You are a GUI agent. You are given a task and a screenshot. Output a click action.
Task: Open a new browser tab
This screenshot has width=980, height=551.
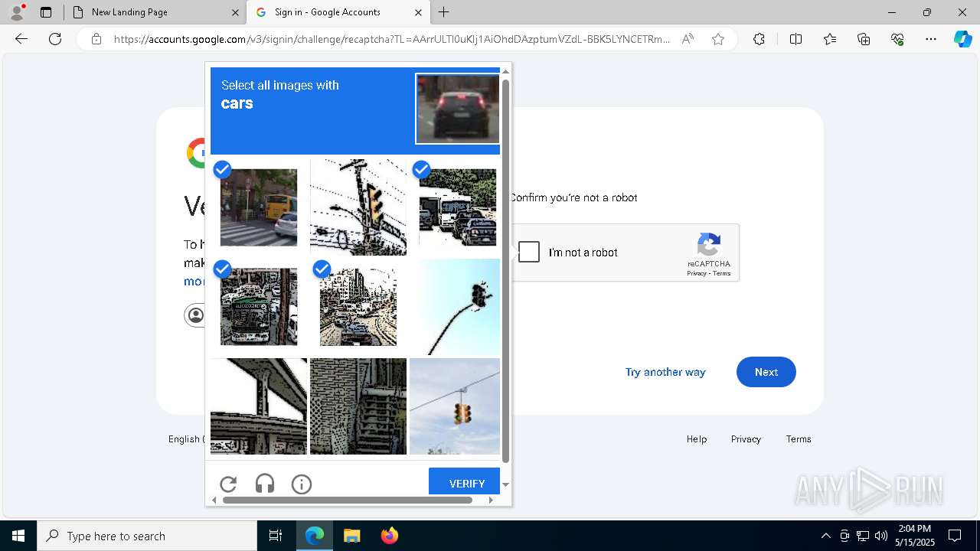[444, 12]
